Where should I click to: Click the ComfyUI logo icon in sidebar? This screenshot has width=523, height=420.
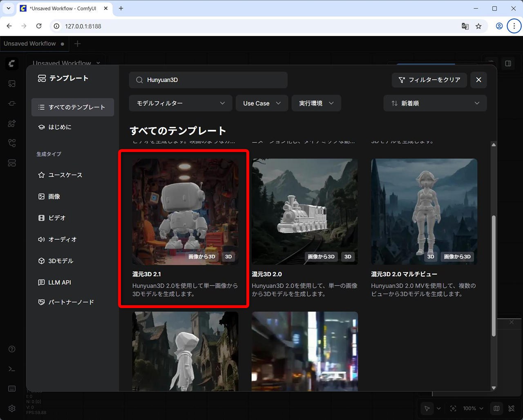click(x=12, y=63)
